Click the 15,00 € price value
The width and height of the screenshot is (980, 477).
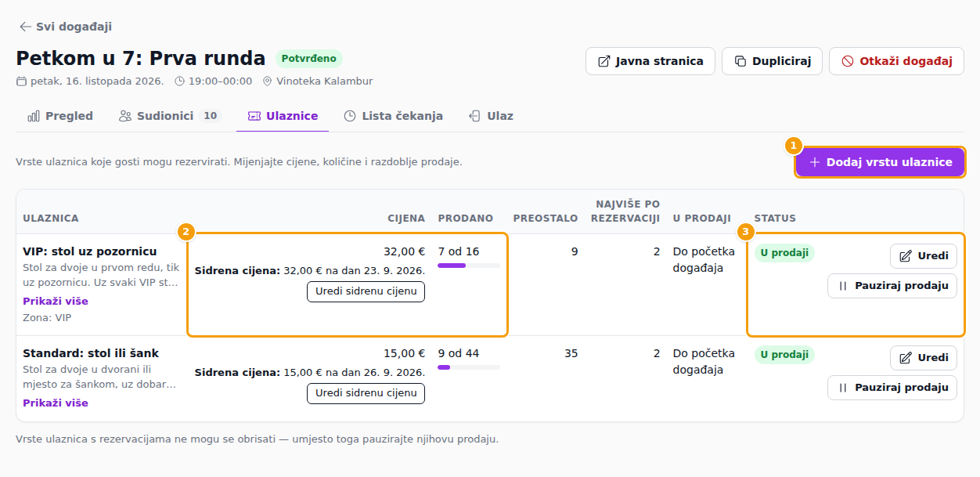pos(404,353)
